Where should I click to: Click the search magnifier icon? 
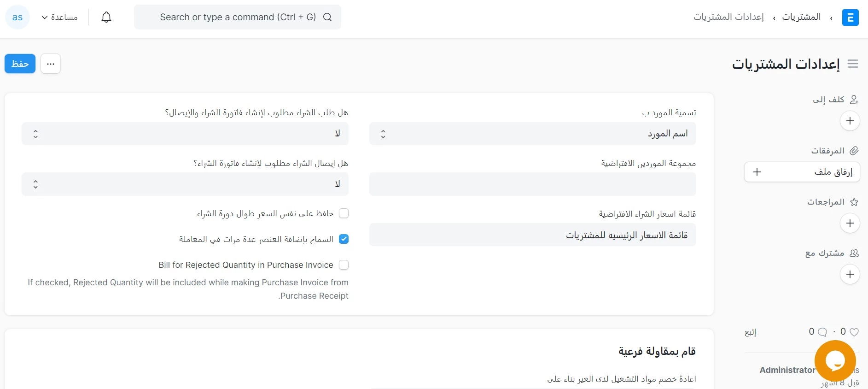click(x=327, y=17)
